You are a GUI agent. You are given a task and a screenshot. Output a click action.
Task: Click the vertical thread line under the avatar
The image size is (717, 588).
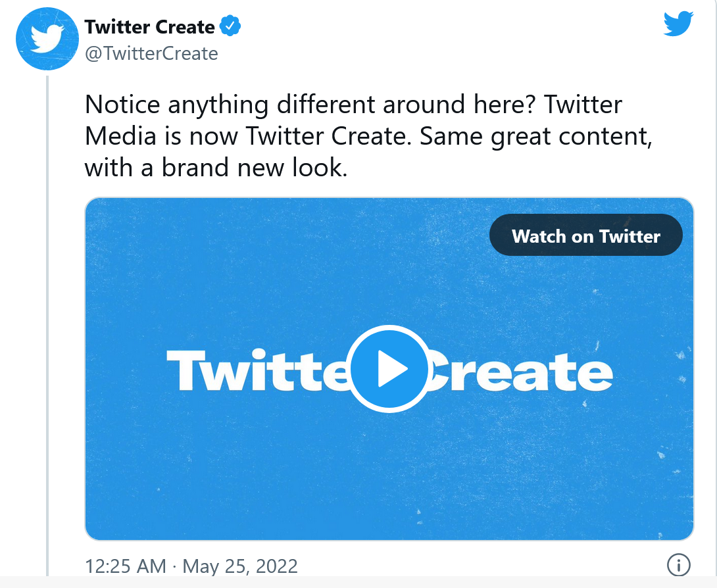(47, 329)
